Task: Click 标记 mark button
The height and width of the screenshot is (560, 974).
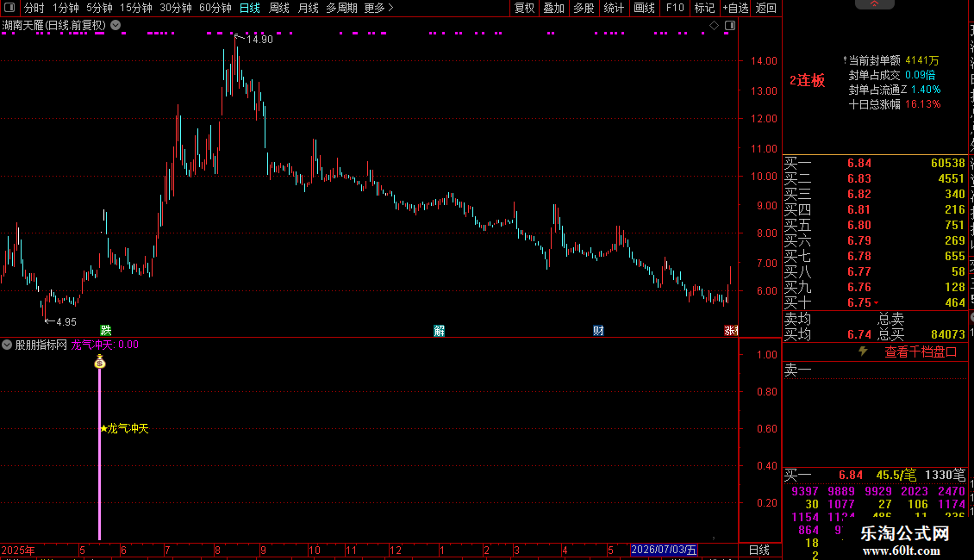Action: coord(704,8)
